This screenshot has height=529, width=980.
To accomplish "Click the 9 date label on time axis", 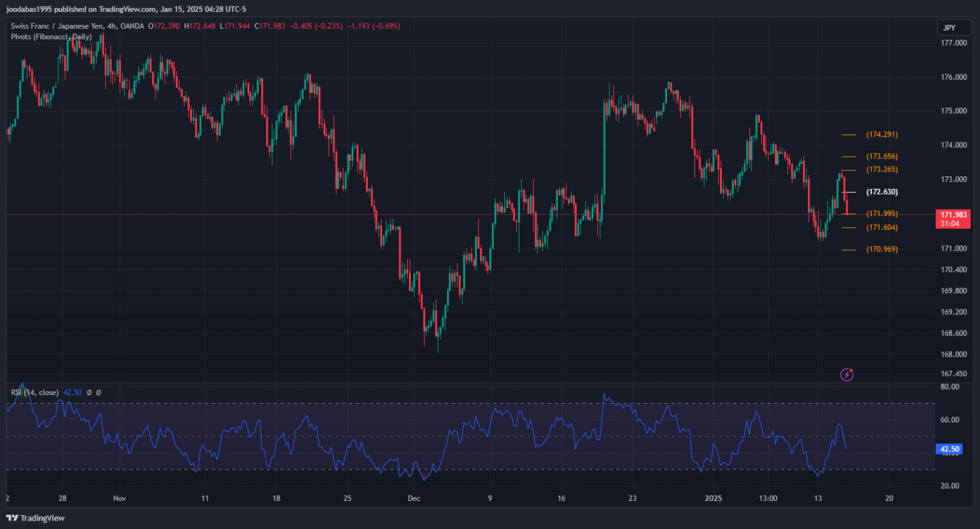I will click(x=490, y=498).
